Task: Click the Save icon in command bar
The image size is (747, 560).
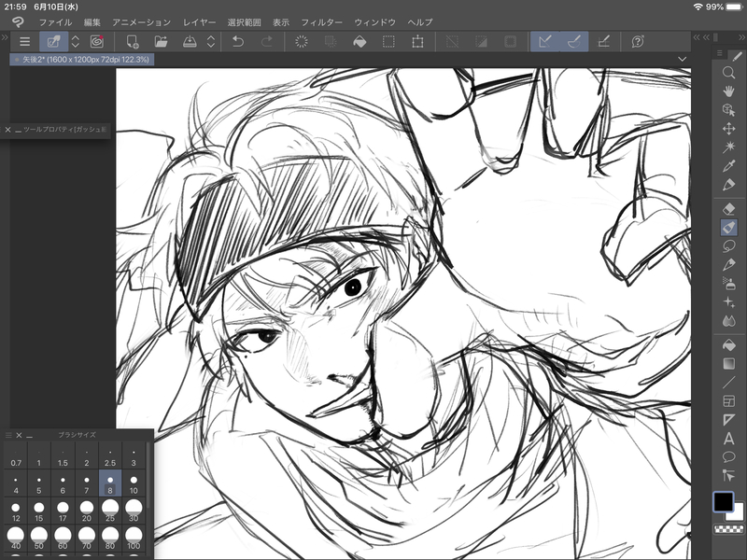Action: pos(190,42)
